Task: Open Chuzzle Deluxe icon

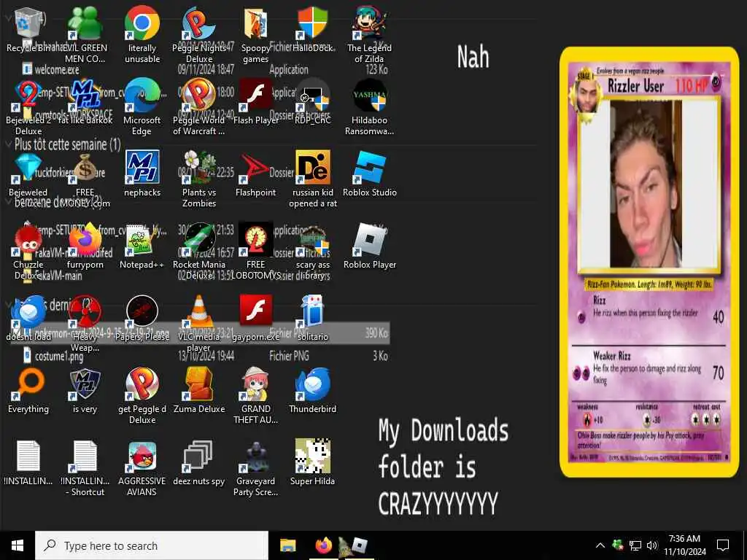Action: 28,241
